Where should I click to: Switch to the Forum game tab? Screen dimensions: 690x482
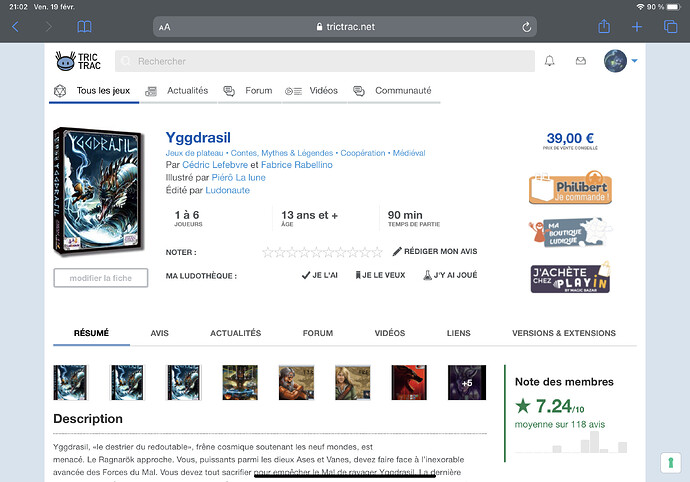318,333
